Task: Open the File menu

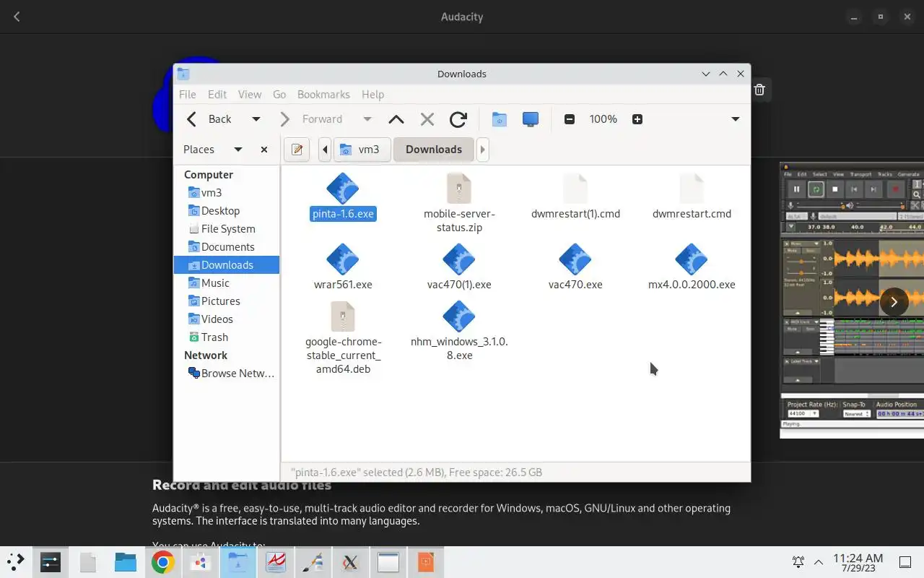Action: [188, 95]
